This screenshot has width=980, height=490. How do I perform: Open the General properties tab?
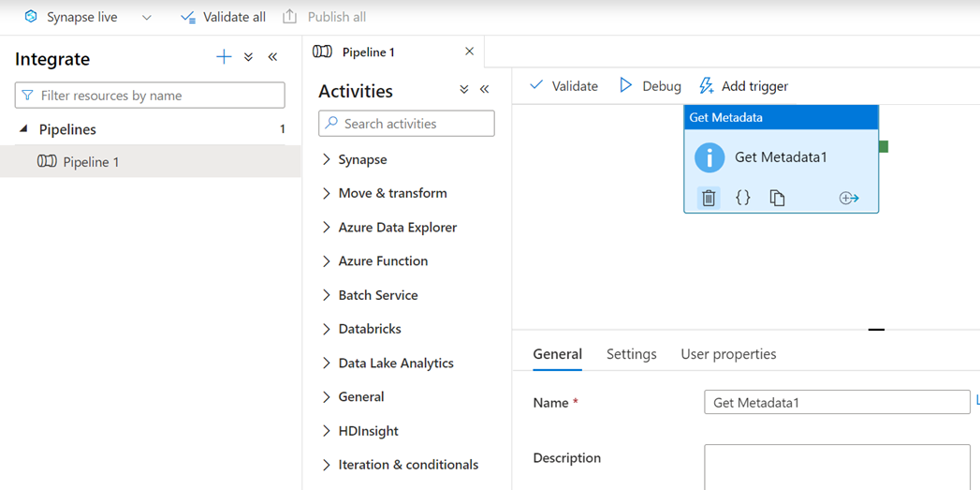[x=558, y=354]
